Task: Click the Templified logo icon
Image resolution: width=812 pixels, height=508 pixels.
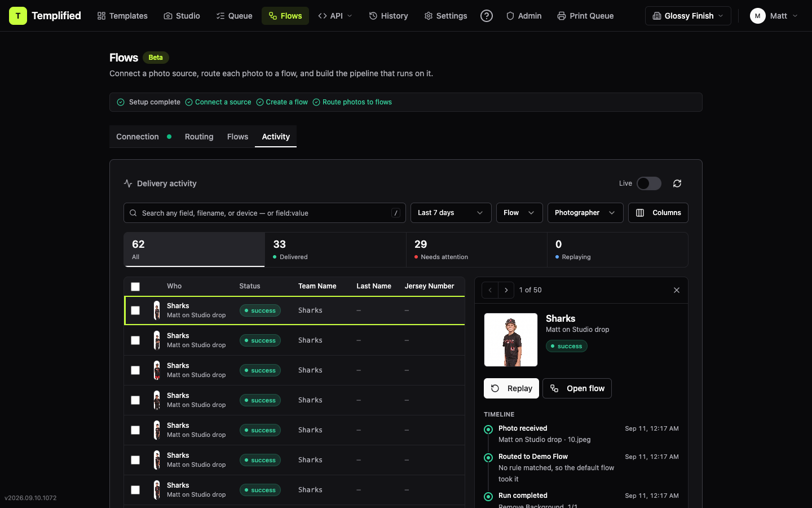Action: point(17,16)
